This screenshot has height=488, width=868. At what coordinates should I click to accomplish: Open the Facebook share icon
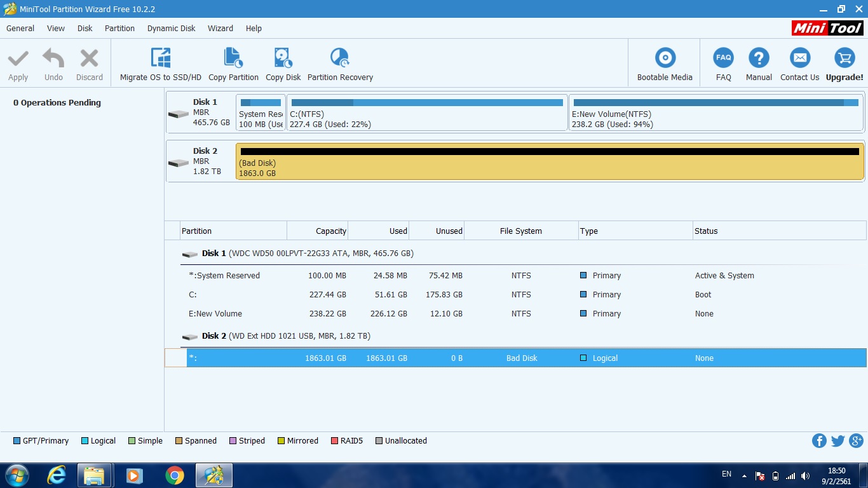click(x=819, y=441)
